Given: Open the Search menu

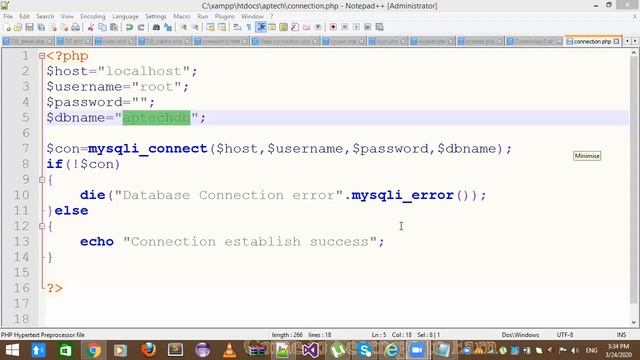Looking at the screenshot, I should point(45,16).
